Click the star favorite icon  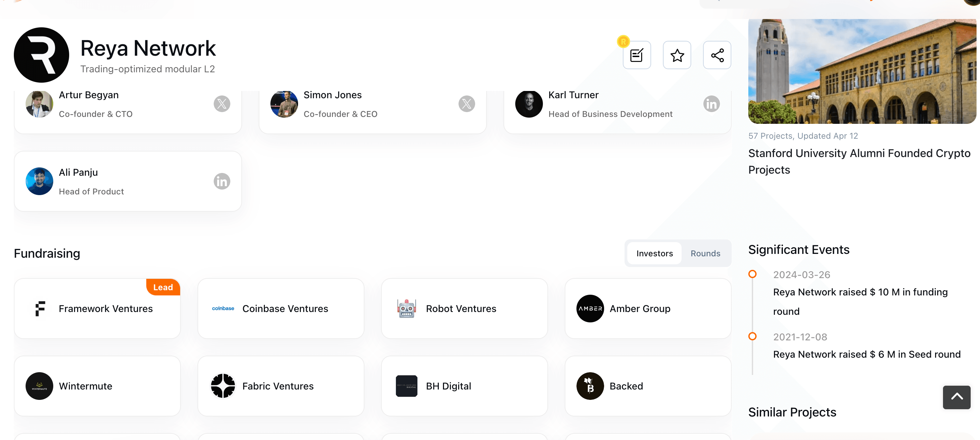coord(677,55)
